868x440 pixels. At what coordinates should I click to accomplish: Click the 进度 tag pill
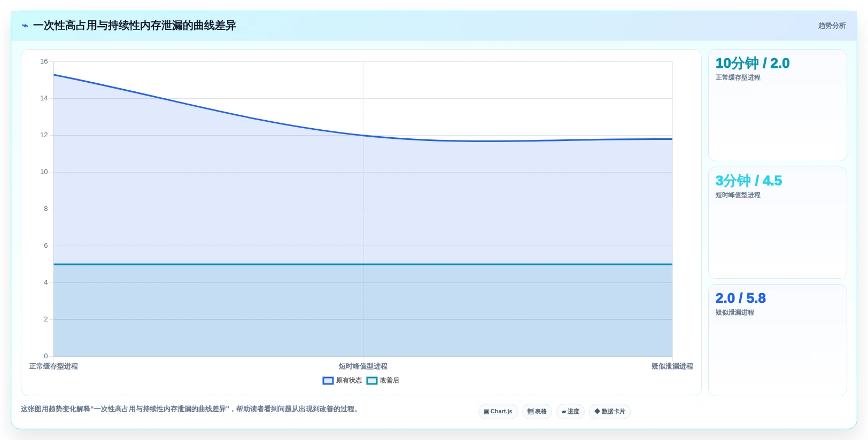(570, 412)
